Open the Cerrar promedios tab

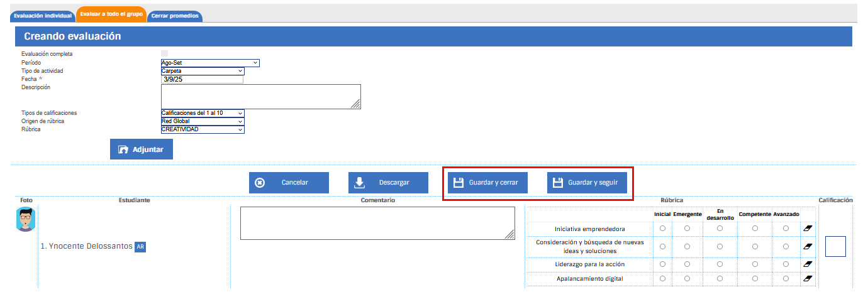tap(175, 16)
